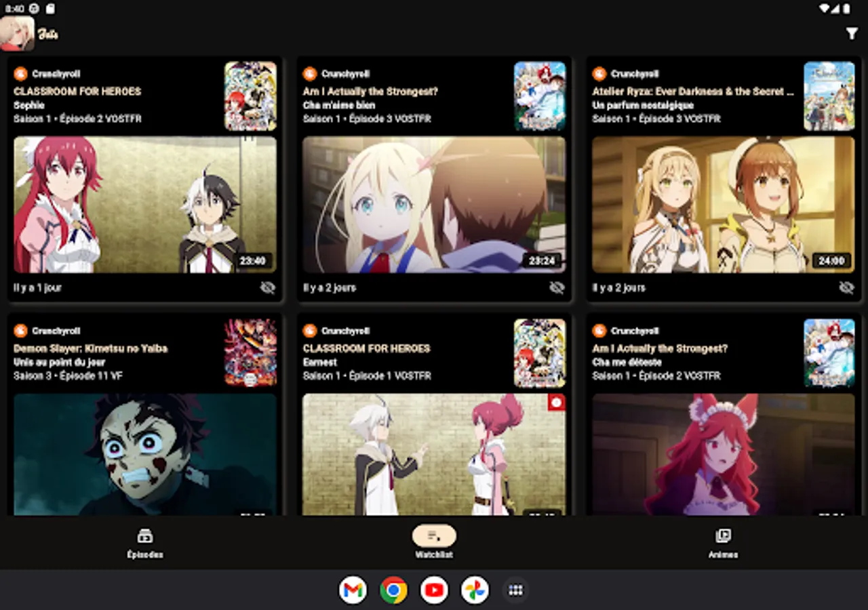868x610 pixels.
Task: Click the 23:24 duration badge
Action: tap(542, 261)
